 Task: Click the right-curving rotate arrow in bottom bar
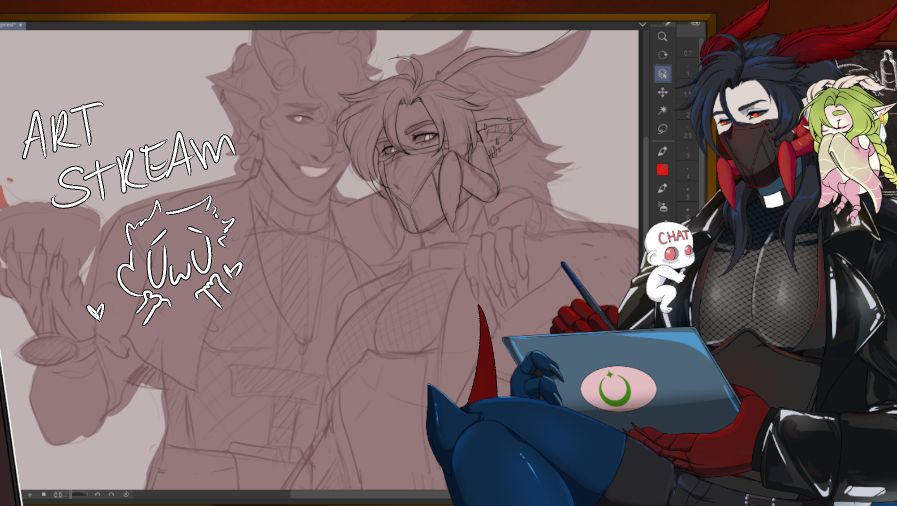pyautogui.click(x=111, y=494)
